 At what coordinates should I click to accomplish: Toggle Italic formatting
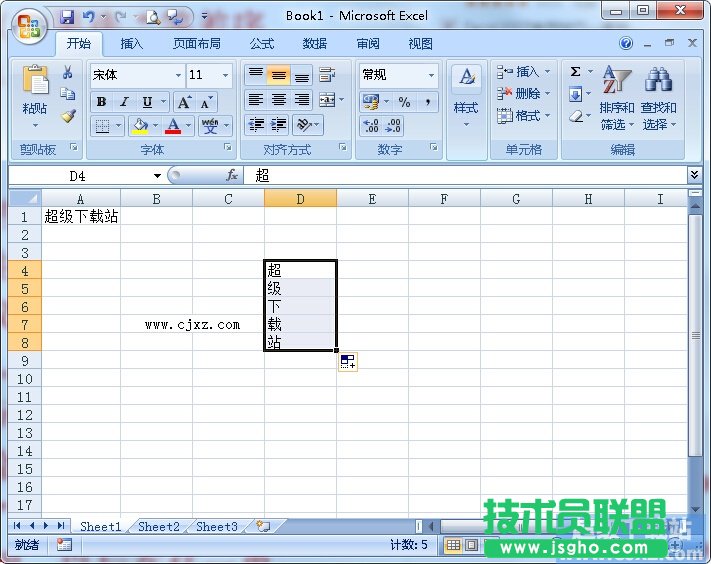pyautogui.click(x=124, y=102)
